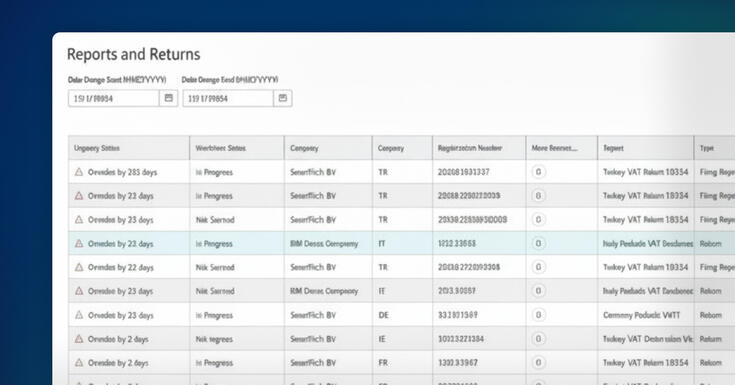The width and height of the screenshot is (735, 385).
Task: Click the circled 0 badge in FR row
Action: [x=538, y=362]
